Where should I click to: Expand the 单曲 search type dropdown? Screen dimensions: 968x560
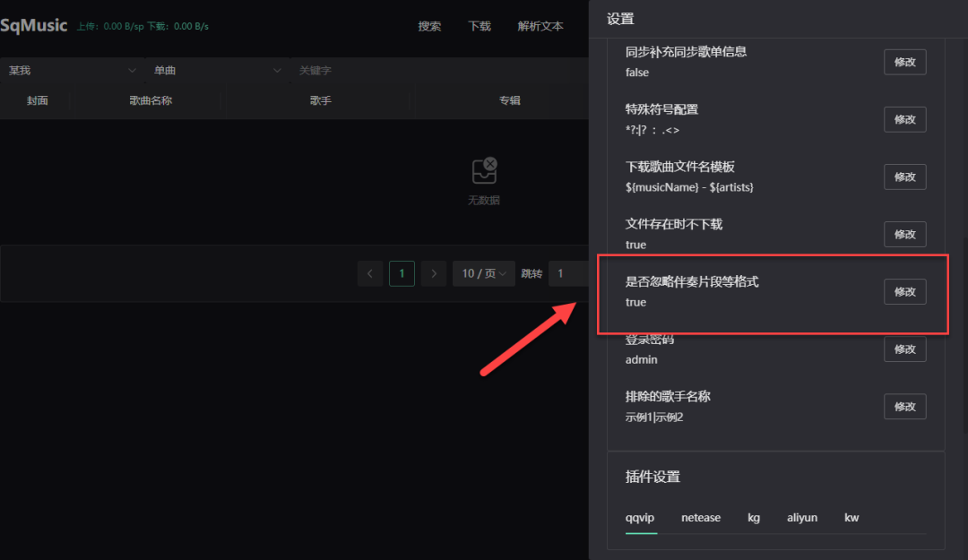coord(215,70)
